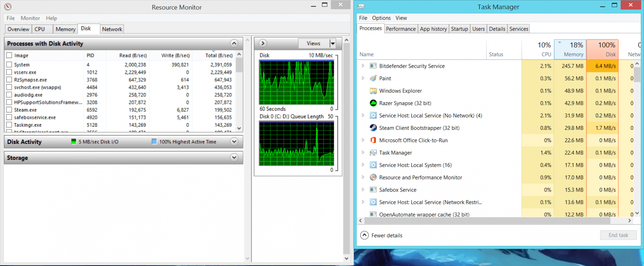Viewport: 644px width, 266px height.
Task: Sort by the Read (B/sec) column header
Action: [x=127, y=55]
